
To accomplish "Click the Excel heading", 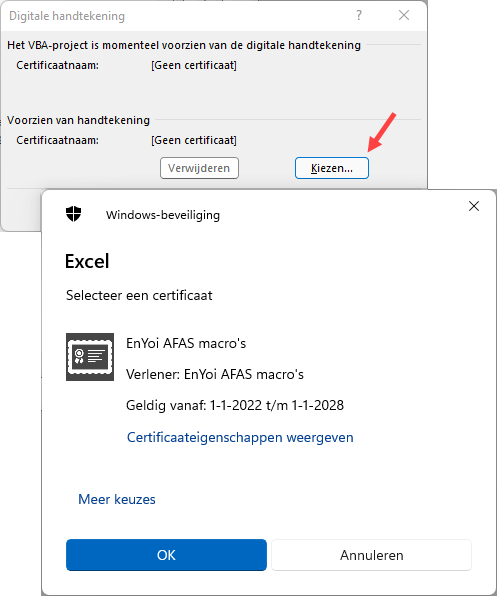I will 87,261.
